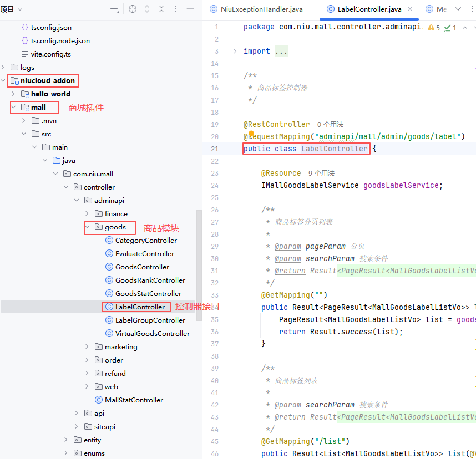Open GoodsController in the project tree

tap(142, 267)
